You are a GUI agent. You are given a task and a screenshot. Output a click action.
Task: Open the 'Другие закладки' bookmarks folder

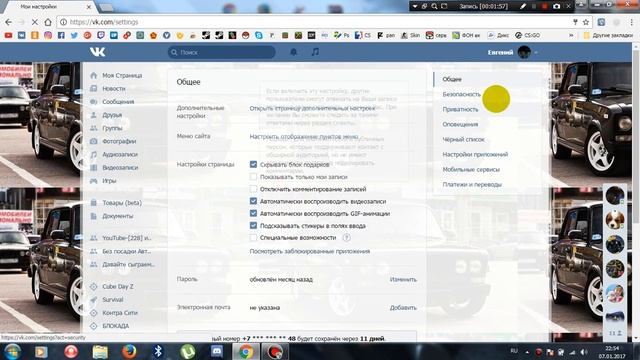point(608,36)
